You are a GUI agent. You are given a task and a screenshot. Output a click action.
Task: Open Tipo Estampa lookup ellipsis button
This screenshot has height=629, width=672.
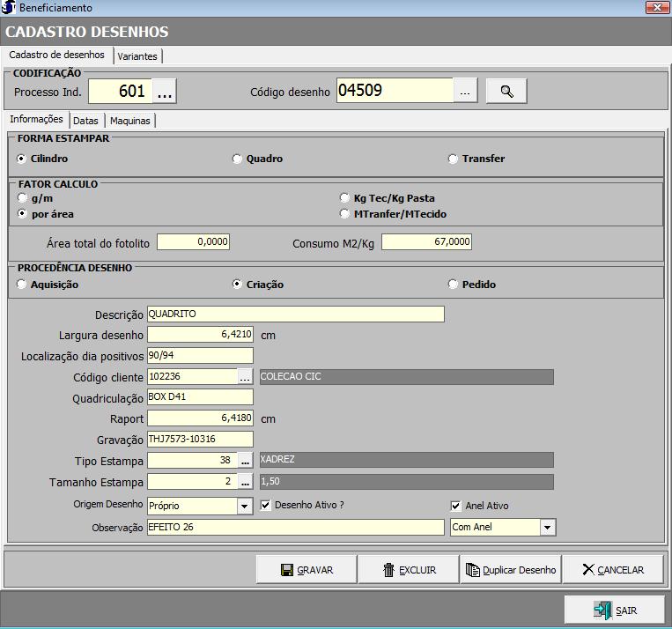point(245,460)
